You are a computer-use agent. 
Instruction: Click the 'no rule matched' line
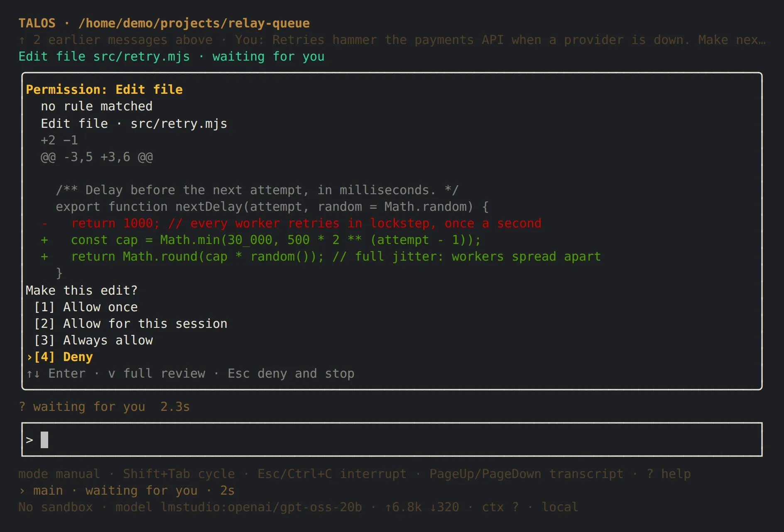(x=97, y=106)
